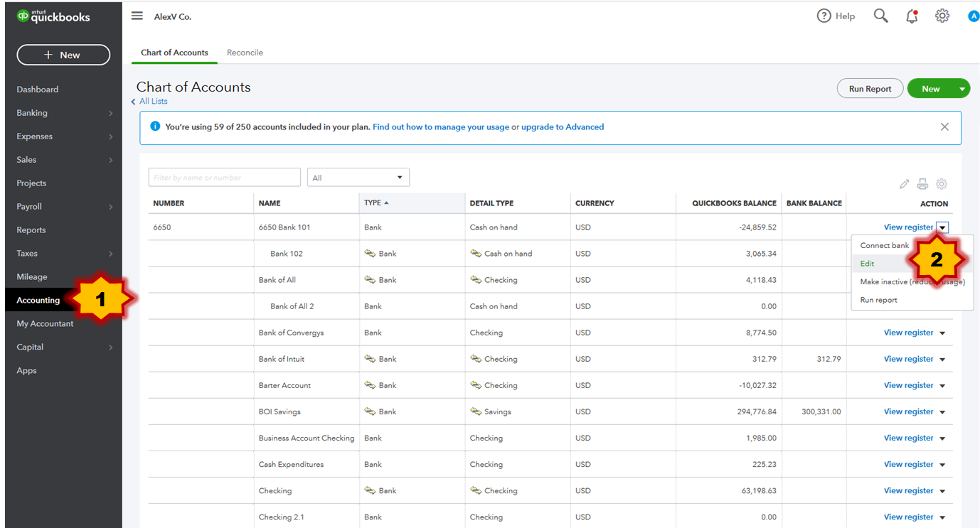Expand the Banking sidebar submenu
Image resolution: width=980 pixels, height=528 pixels.
point(110,113)
